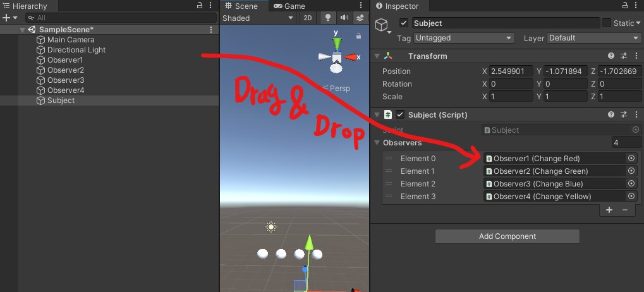Image resolution: width=644 pixels, height=292 pixels.
Task: Edit the Observers list size field
Action: click(x=627, y=143)
